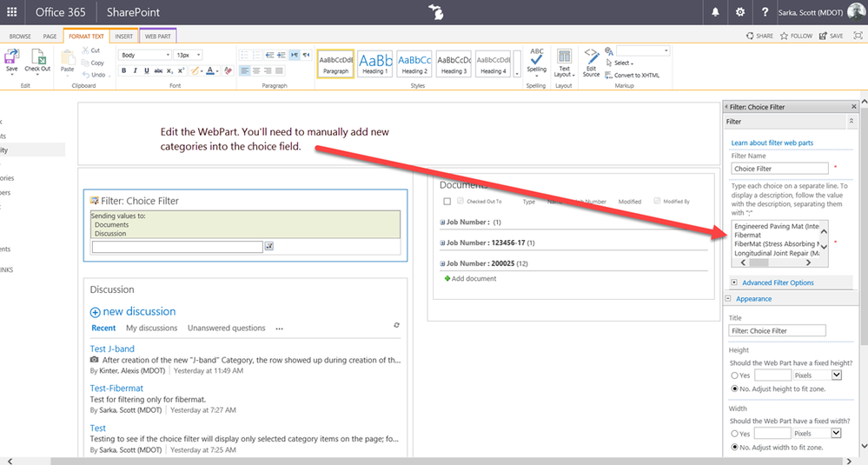
Task: Click Convert to XHTML
Action: [x=632, y=76]
